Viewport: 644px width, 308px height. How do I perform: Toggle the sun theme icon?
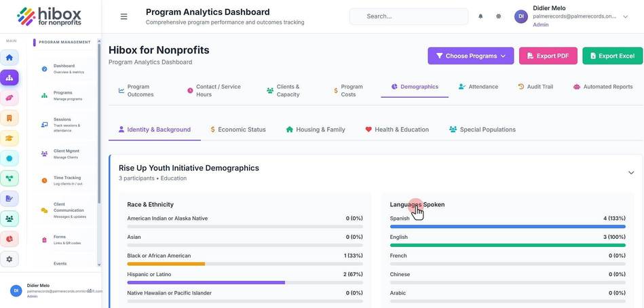(498, 16)
